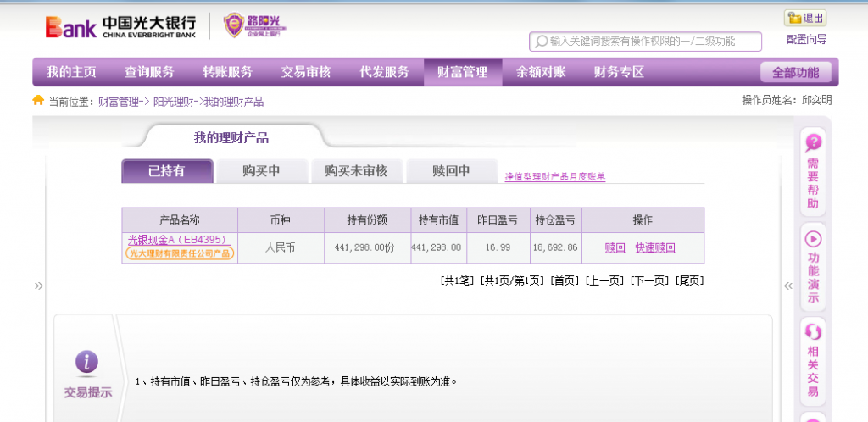Click the China Everbright Bank logo
The image size is (868, 422).
coord(120,26)
